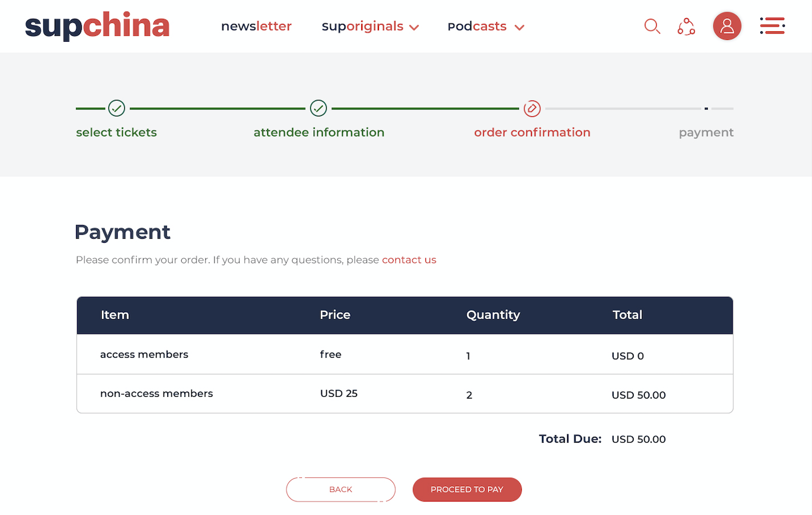Expand the suporiginals dropdown chevron
Screen dimensions: 812x515
click(x=414, y=28)
